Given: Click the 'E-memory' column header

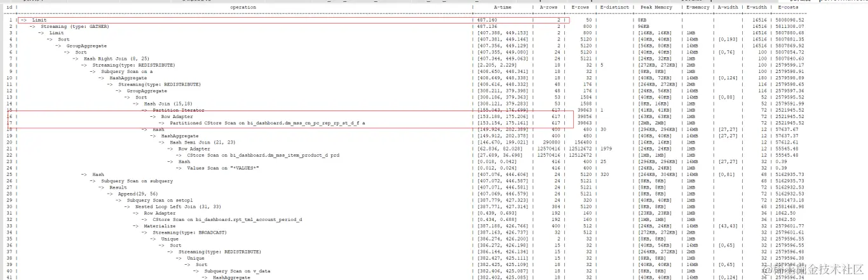Looking at the screenshot, I should click(x=698, y=7).
